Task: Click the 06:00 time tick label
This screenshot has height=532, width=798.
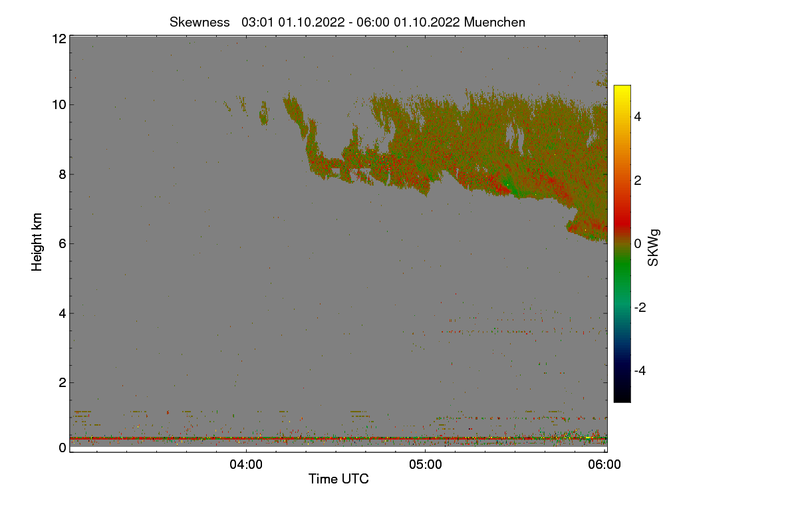Action: 605,465
